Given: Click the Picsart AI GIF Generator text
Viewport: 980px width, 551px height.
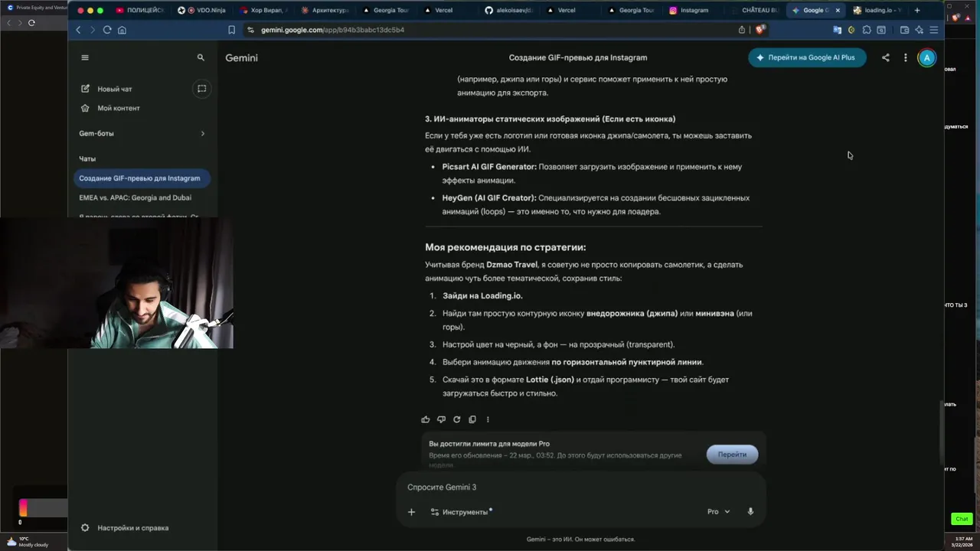Looking at the screenshot, I should 489,167.
